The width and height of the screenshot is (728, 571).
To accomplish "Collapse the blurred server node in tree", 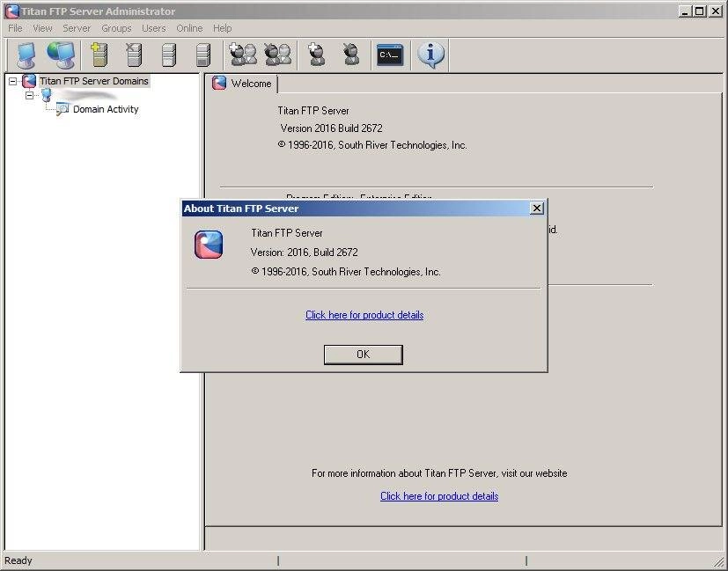I will (x=30, y=96).
